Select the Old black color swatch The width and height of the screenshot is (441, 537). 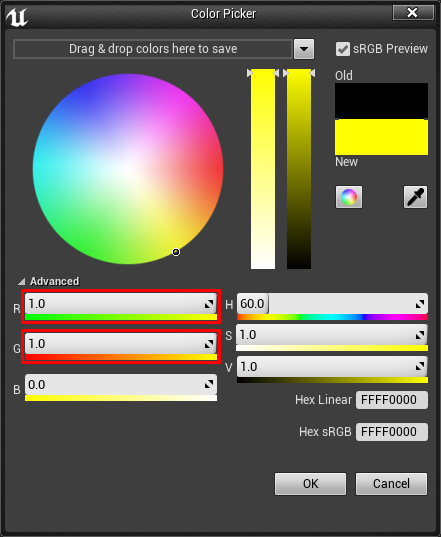point(381,101)
